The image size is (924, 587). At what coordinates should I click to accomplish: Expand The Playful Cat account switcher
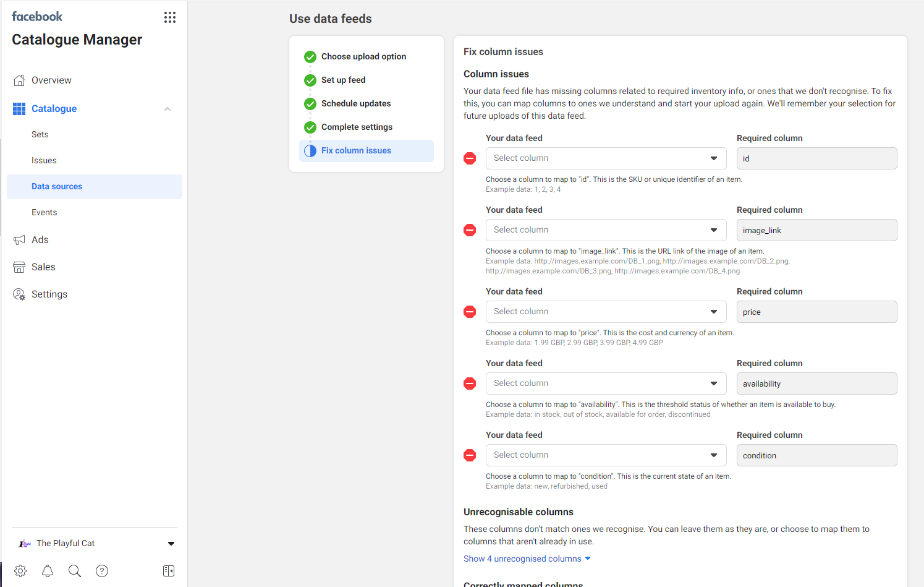171,544
